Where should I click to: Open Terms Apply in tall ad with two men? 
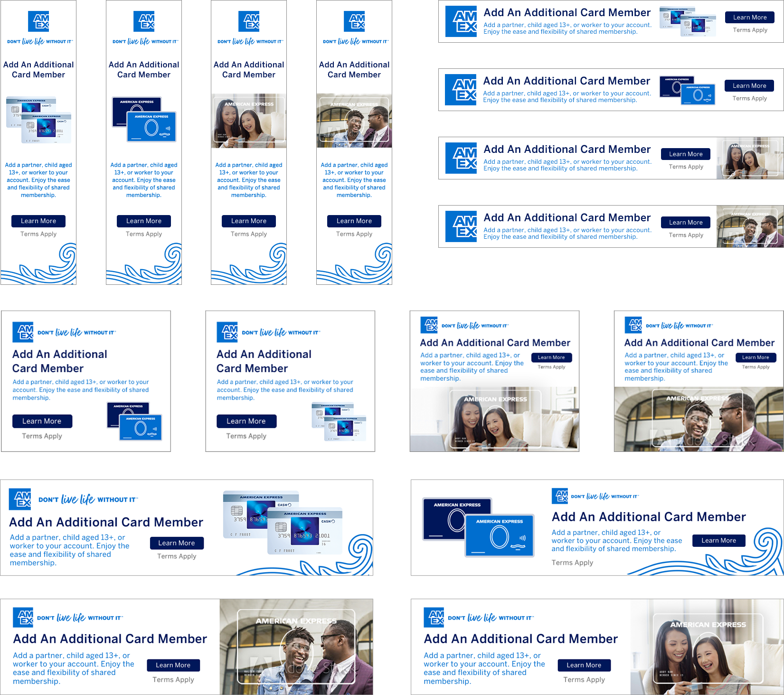tap(354, 234)
